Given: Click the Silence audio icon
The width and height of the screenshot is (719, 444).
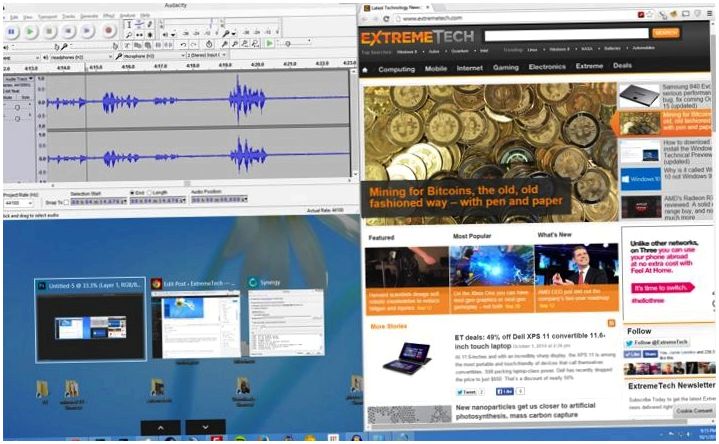Looking at the screenshot, I should coord(168,45).
